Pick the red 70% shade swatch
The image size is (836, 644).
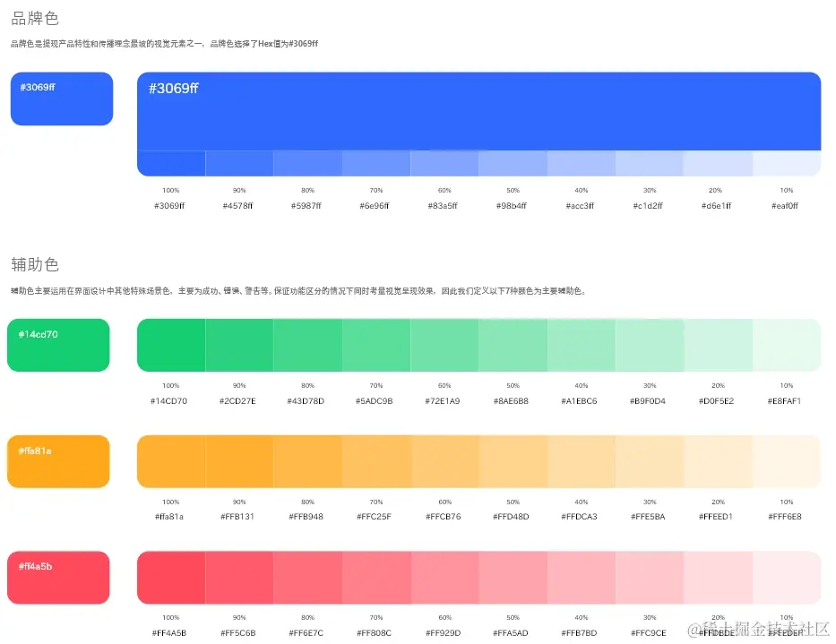(x=376, y=578)
